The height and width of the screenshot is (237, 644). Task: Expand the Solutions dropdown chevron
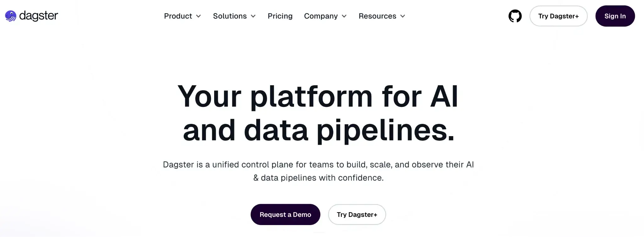253,16
